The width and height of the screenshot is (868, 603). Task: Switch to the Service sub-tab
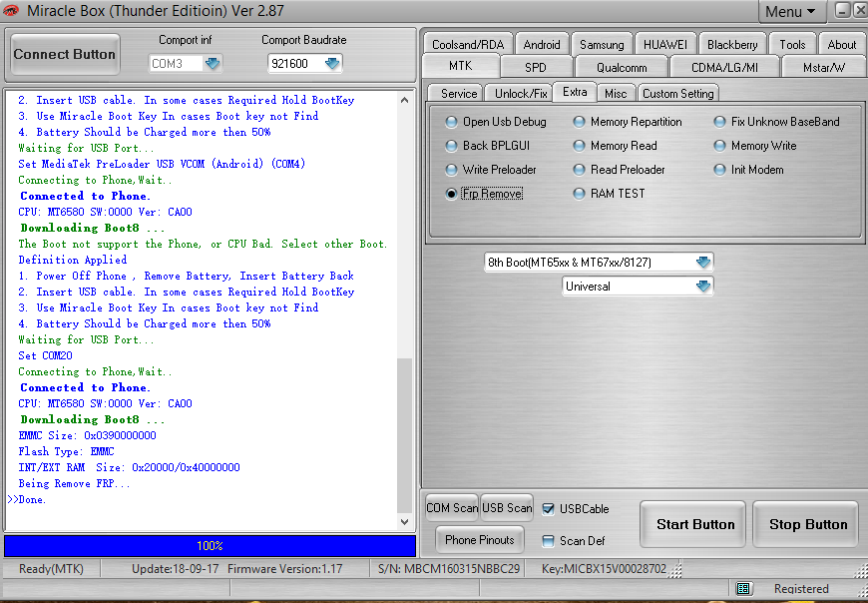458,93
